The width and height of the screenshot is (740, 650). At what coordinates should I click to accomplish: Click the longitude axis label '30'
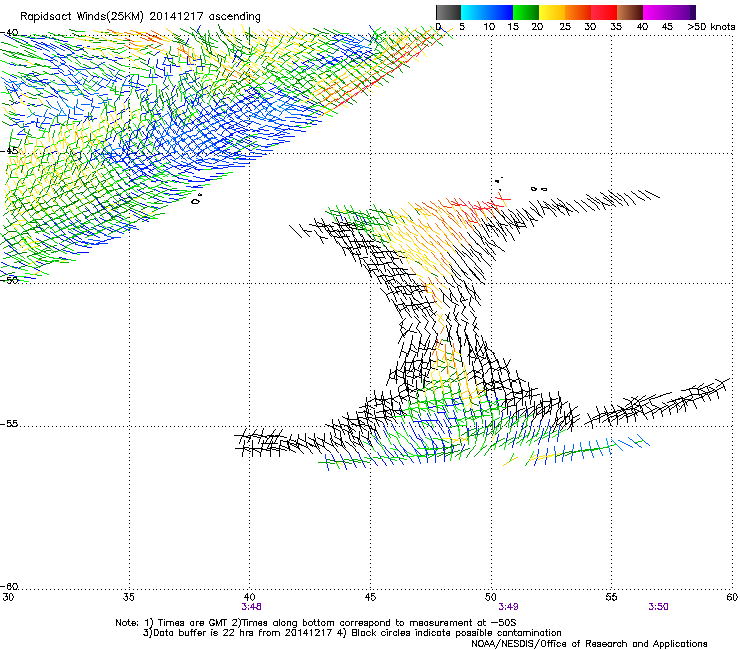[8, 597]
